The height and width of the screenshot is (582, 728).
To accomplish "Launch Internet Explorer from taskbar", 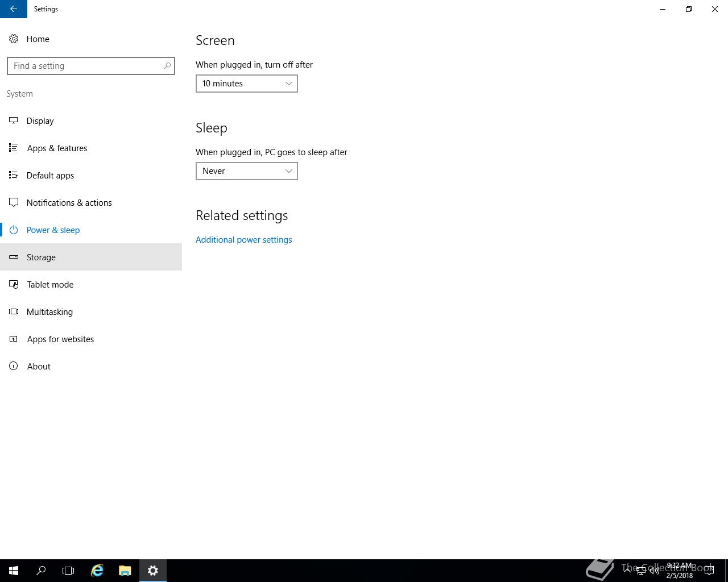I will (x=97, y=571).
